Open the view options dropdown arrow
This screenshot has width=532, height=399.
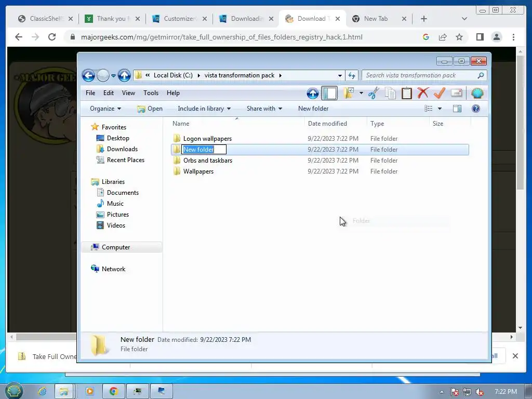tap(440, 109)
